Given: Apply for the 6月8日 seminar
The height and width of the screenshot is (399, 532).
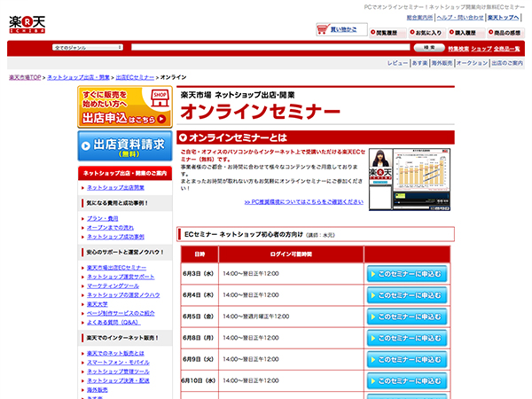Looking at the screenshot, I should point(407,339).
